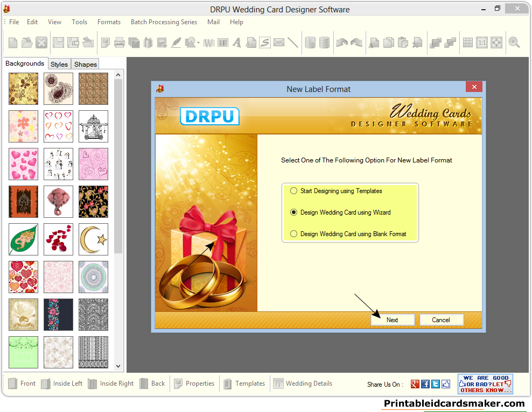Open the Templates button in bottom bar

click(244, 383)
